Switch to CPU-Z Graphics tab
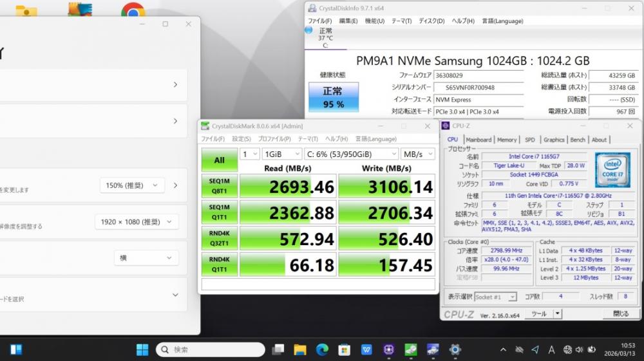The width and height of the screenshot is (644, 361). coord(554,140)
